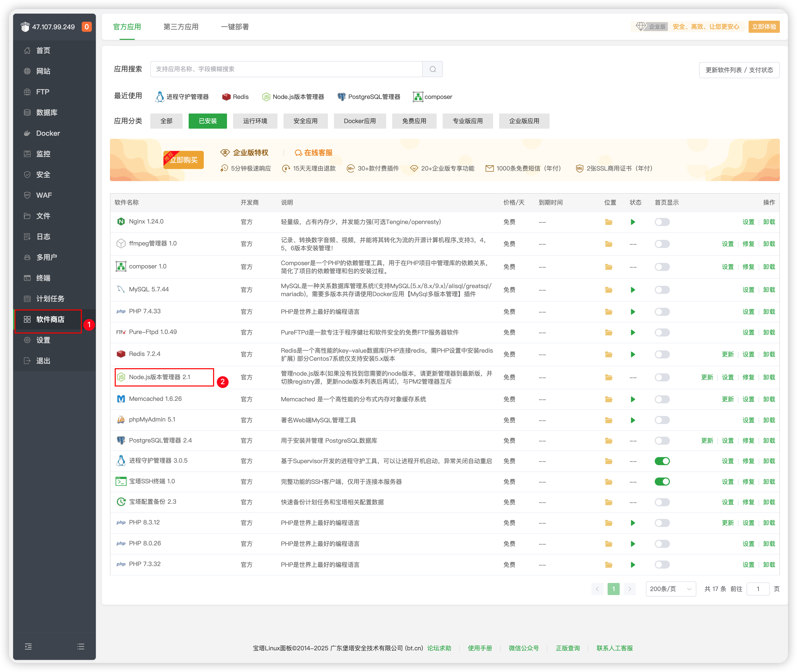Click the Docker sidebar icon
The width and height of the screenshot is (797, 672).
(27, 133)
